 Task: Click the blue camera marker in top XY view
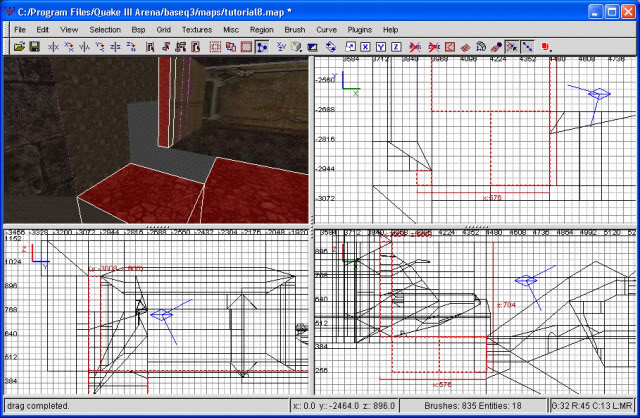click(599, 94)
